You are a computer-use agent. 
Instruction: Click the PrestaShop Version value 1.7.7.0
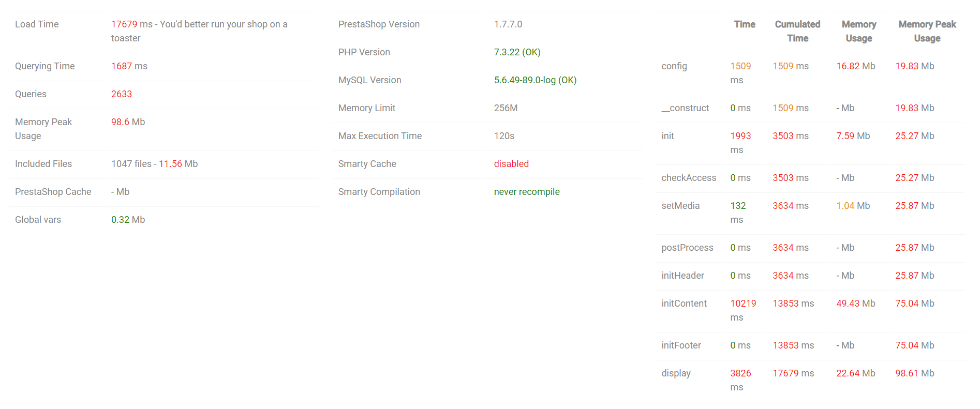pyautogui.click(x=508, y=24)
